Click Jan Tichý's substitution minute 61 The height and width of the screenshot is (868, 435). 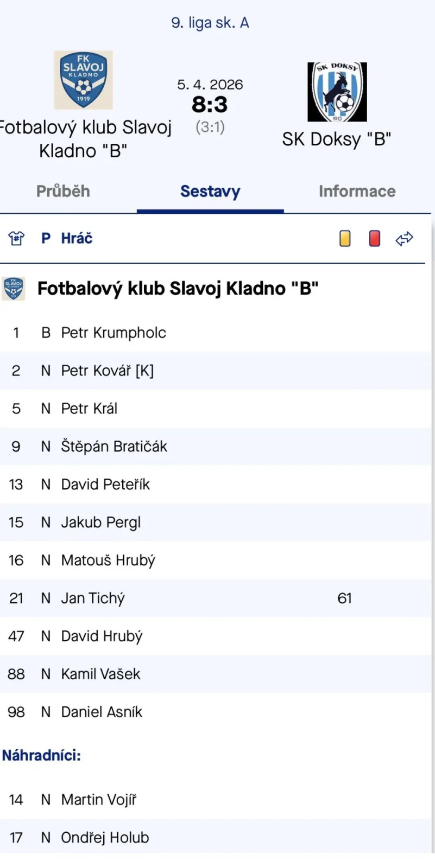click(345, 598)
